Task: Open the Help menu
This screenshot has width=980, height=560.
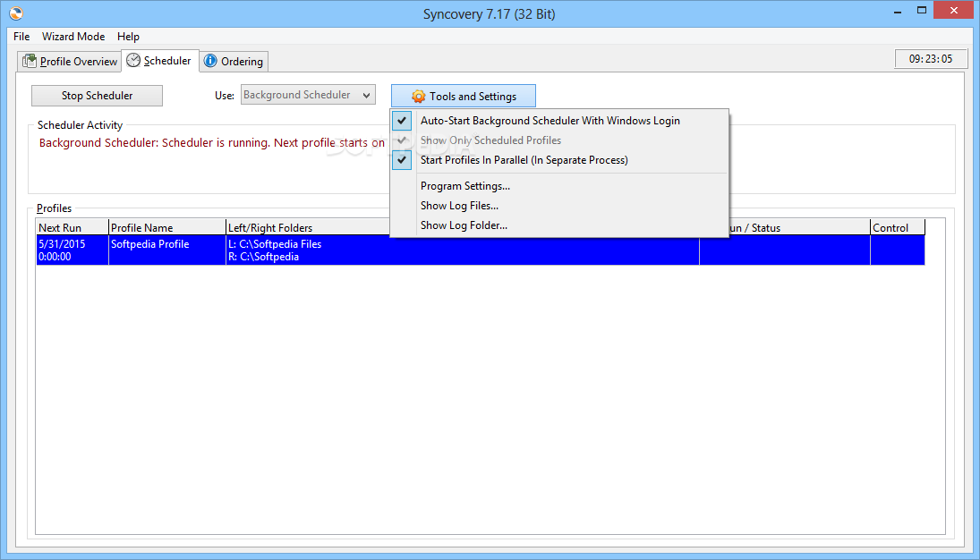Action: pos(128,37)
